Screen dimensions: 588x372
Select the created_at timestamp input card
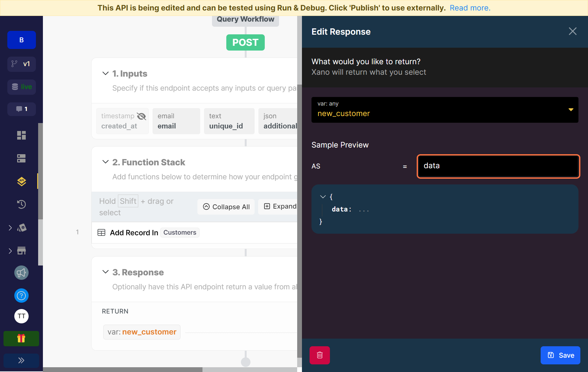coord(122,121)
